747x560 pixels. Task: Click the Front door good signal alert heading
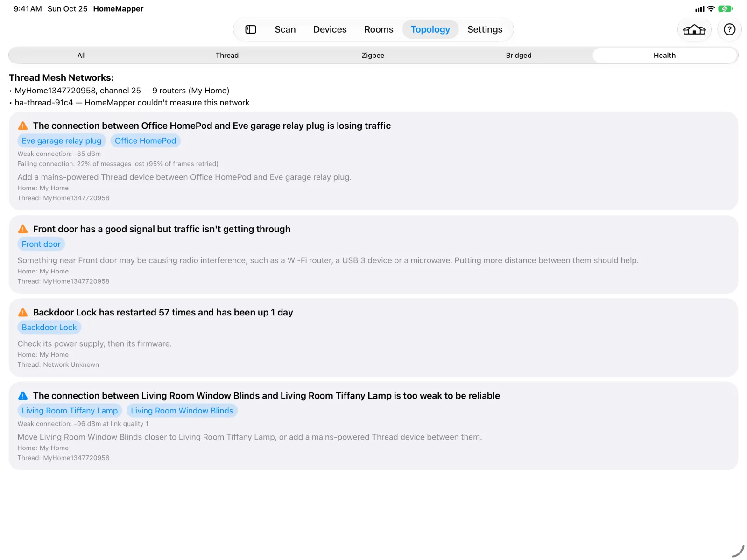(162, 229)
